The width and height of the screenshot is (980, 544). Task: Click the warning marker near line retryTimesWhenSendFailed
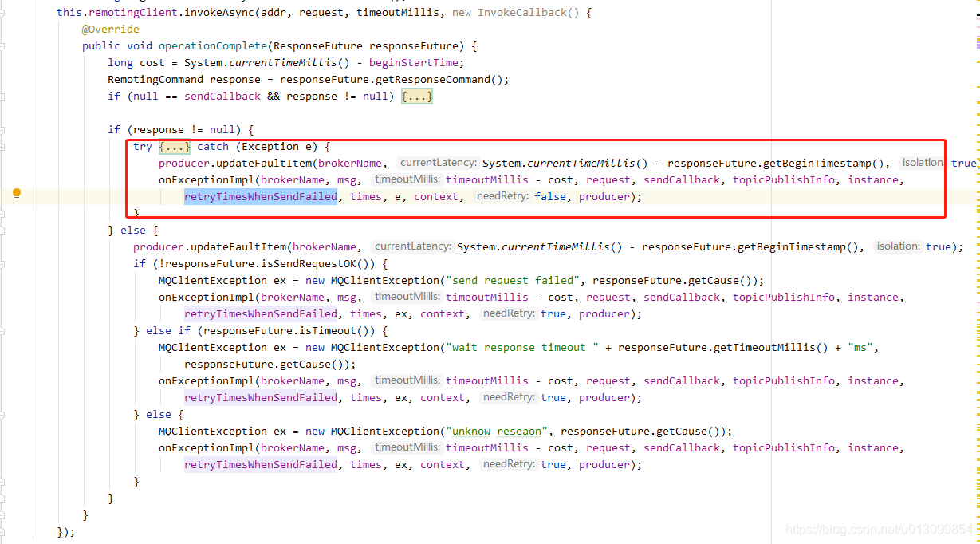tap(977, 196)
